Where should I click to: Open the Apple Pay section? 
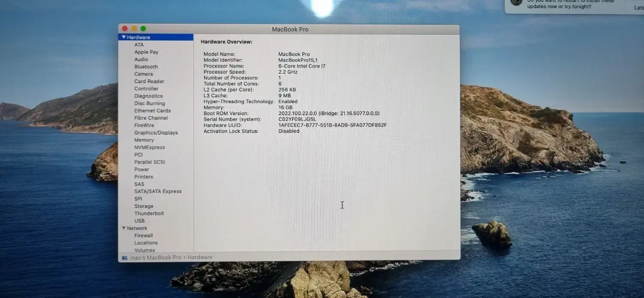(146, 52)
